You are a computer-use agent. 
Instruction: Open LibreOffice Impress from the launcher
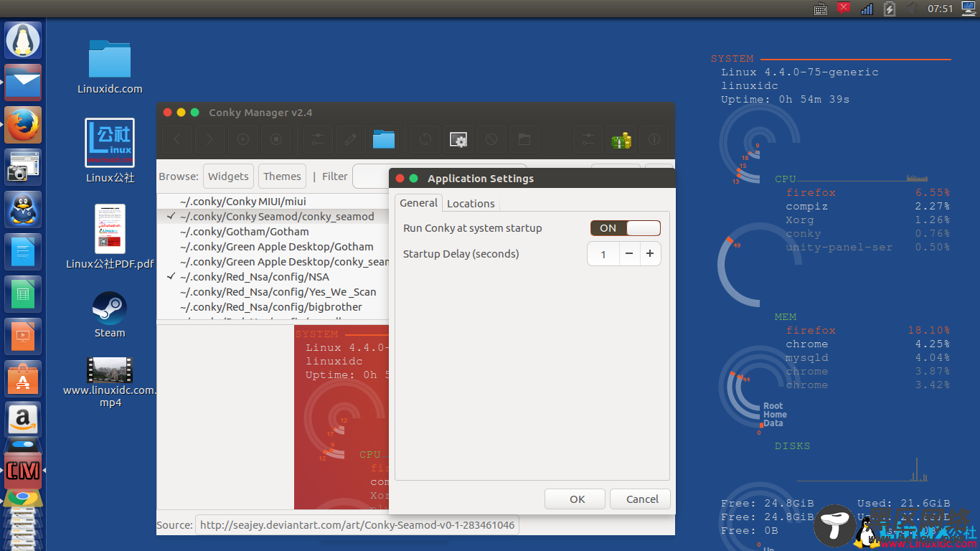click(x=24, y=336)
